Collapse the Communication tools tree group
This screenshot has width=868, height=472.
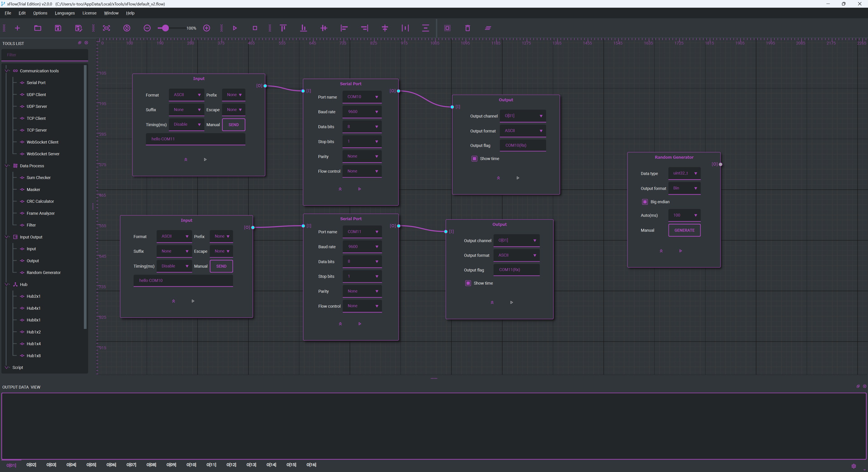click(x=7, y=71)
